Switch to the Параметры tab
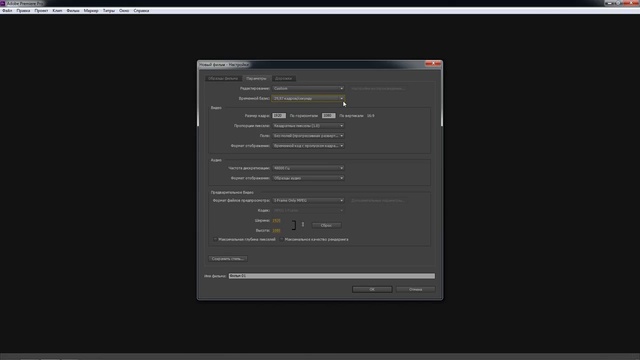 [x=256, y=78]
